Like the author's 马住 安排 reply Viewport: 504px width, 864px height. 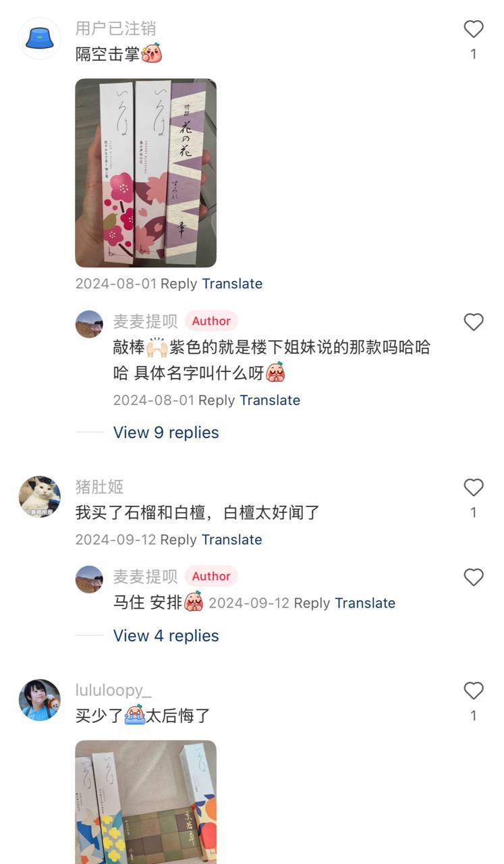click(474, 577)
